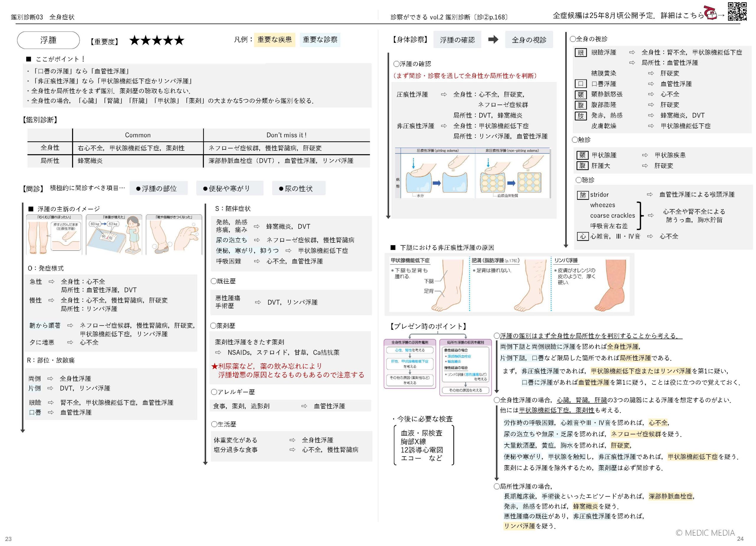Screen dimensions: 756x546
Task: Click the highlighted ネフローゼ症候群 term in presentation notes
Action: (x=636, y=434)
